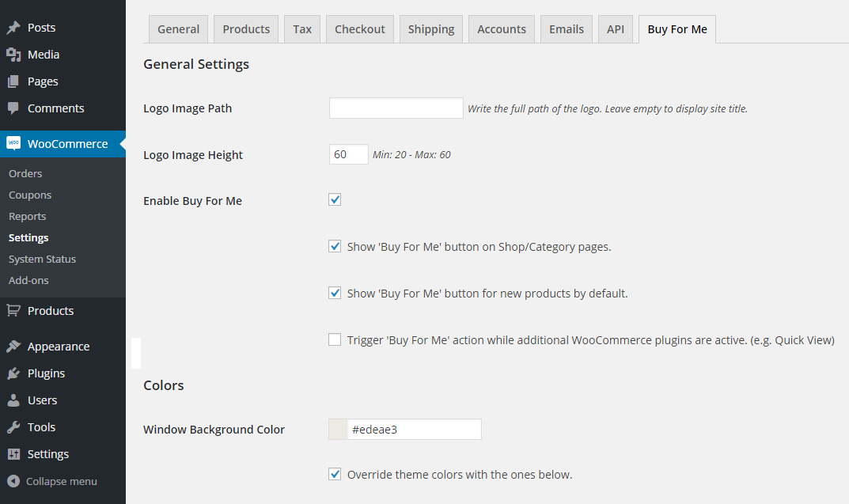Click the Comments bubble icon

pyautogui.click(x=13, y=108)
